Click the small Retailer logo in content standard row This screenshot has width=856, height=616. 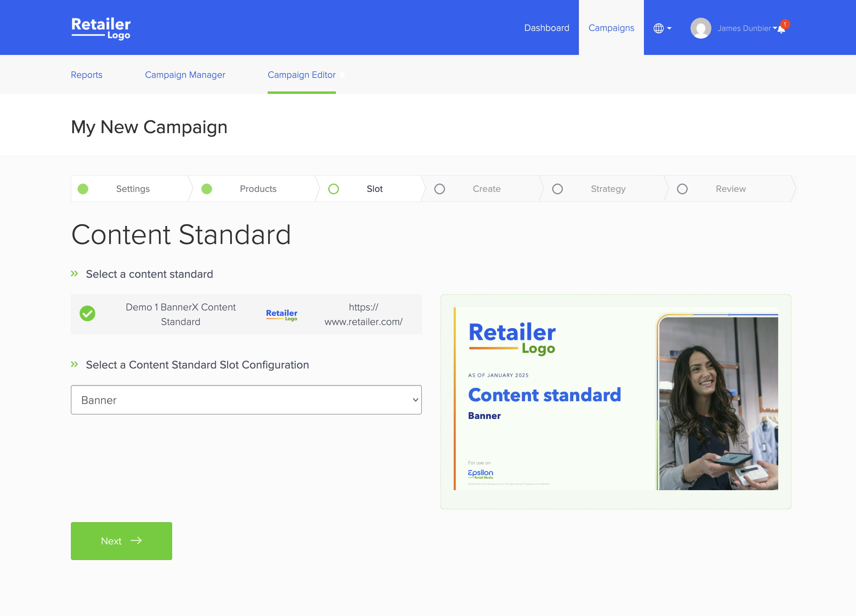[x=282, y=314]
